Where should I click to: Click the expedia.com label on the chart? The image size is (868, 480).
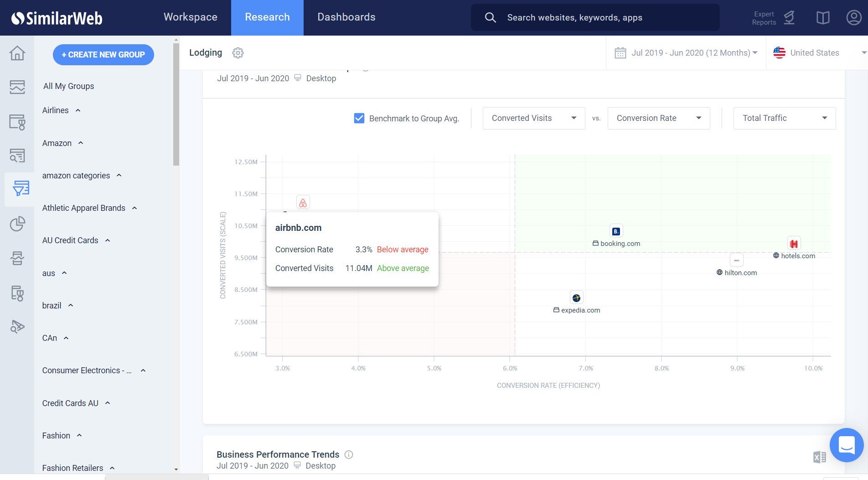pos(580,310)
